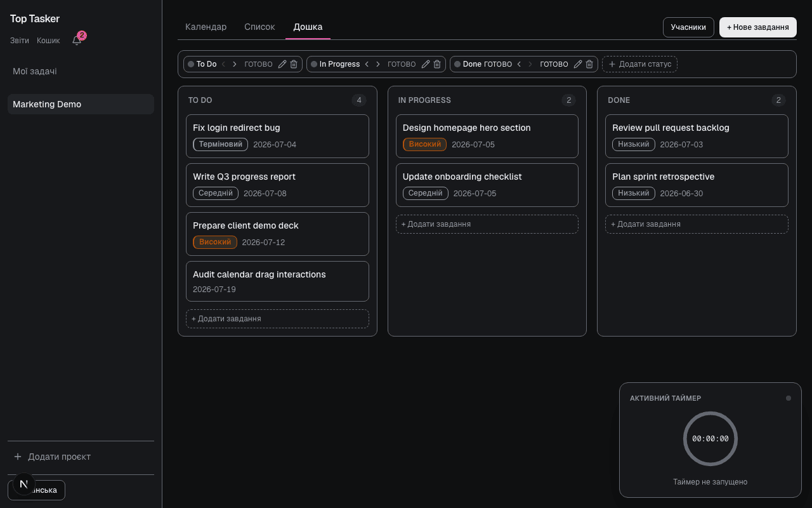
Task: Delete the To Do status via trash icon
Action: point(294,64)
